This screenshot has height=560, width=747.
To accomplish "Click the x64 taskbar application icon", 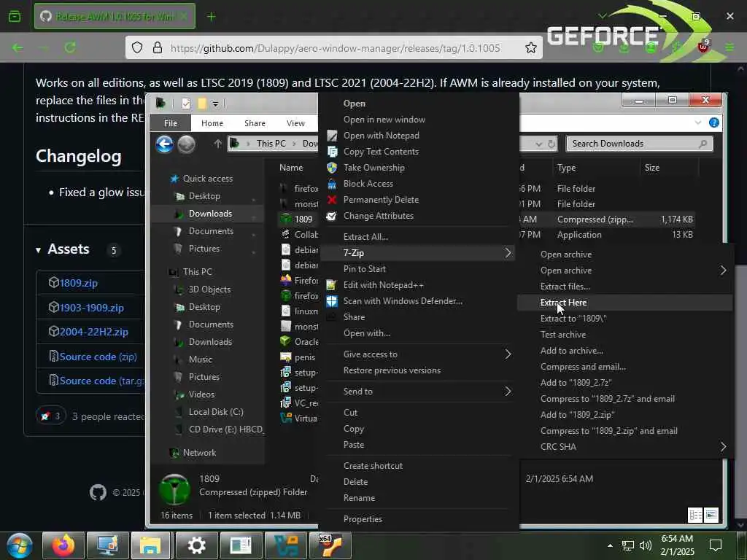I will pos(330,545).
